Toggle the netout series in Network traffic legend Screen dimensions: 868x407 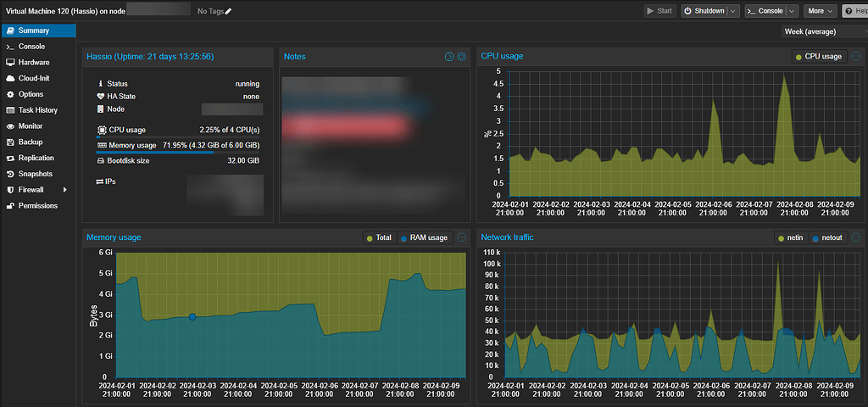(827, 238)
